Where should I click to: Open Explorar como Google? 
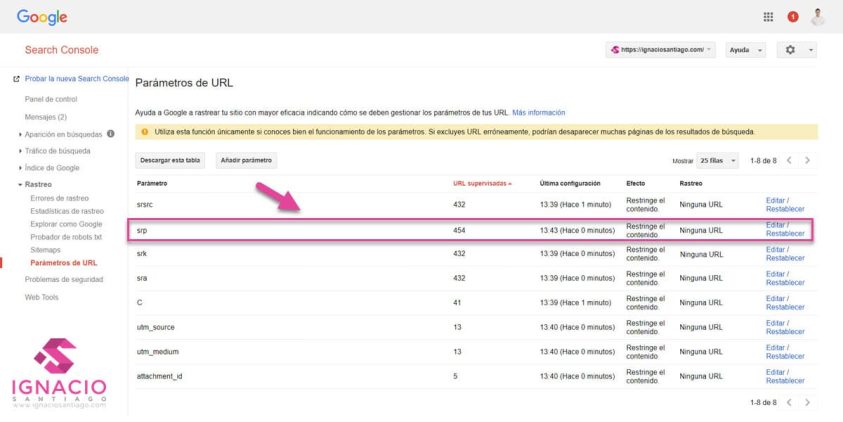[x=66, y=224]
